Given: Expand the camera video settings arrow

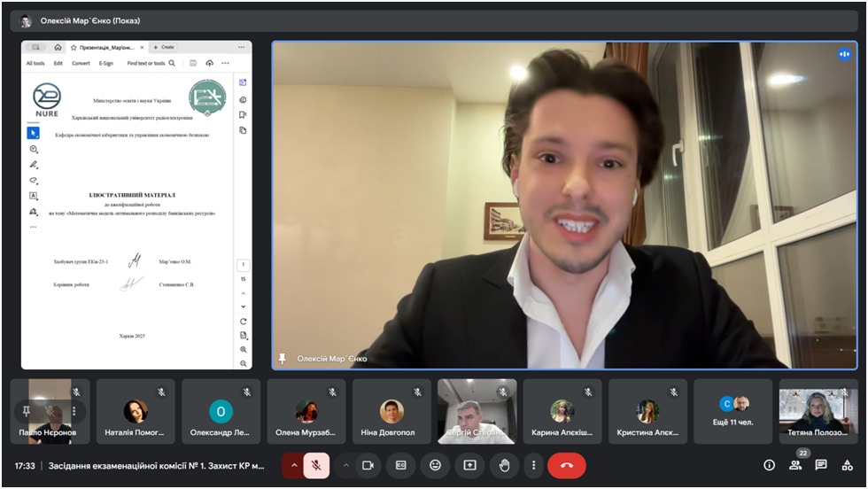Looking at the screenshot, I should [346, 465].
